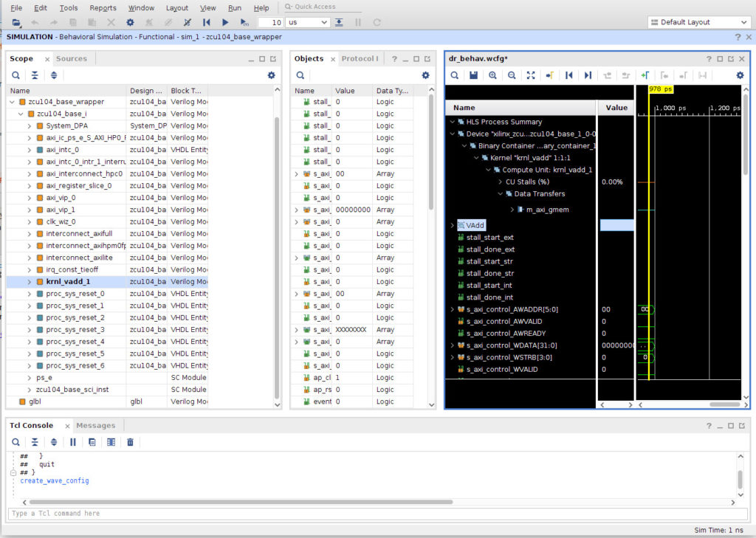This screenshot has height=538, width=756.
Task: Open the simulation time units dropdown
Action: pos(324,22)
